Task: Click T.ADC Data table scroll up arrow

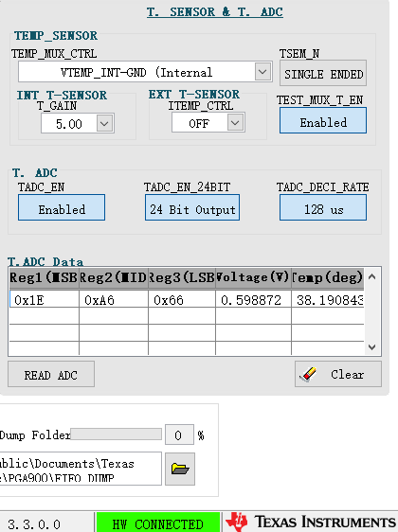Action: coord(371,277)
